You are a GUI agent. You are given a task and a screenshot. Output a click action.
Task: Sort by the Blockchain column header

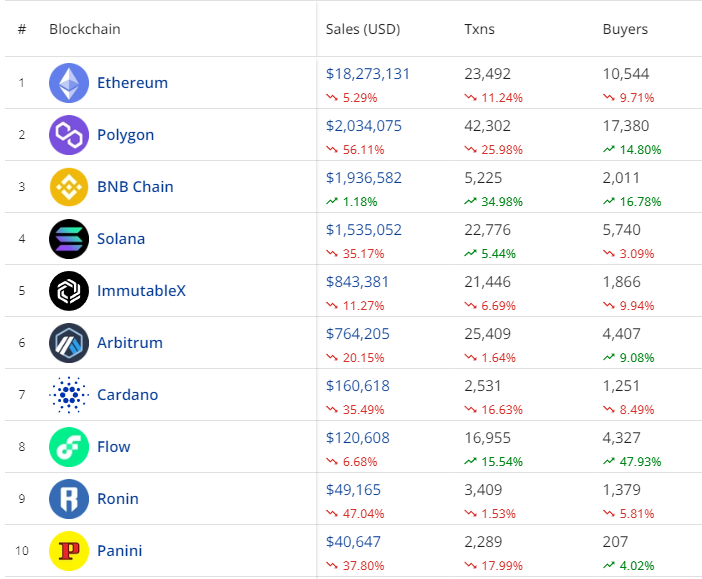85,29
